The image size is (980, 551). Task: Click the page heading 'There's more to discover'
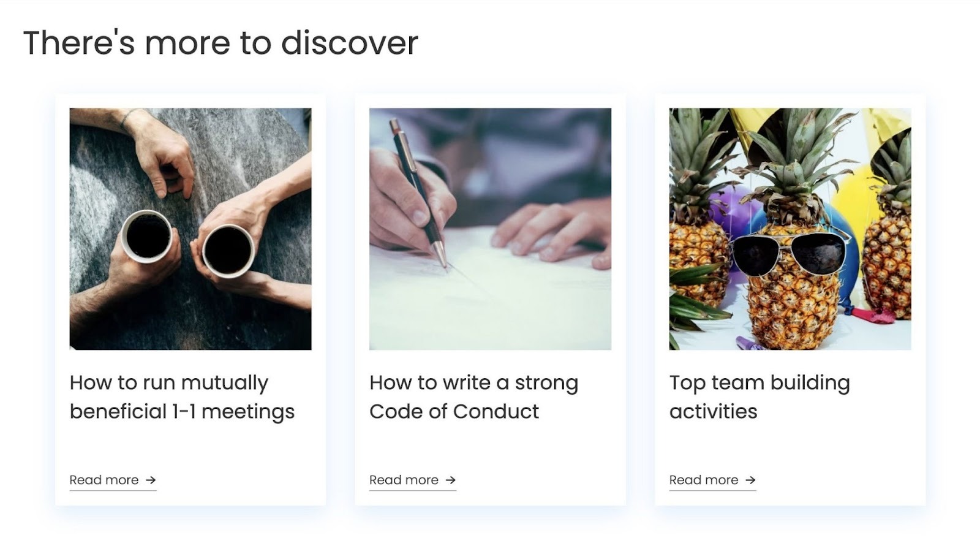(221, 42)
